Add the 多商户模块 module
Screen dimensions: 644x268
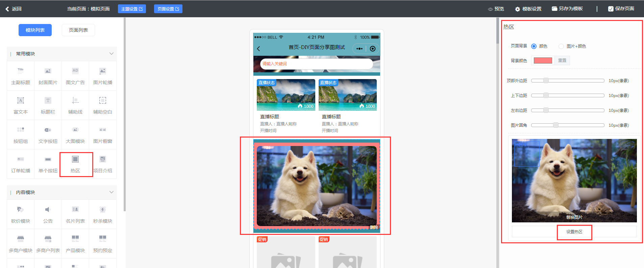pyautogui.click(x=21, y=244)
